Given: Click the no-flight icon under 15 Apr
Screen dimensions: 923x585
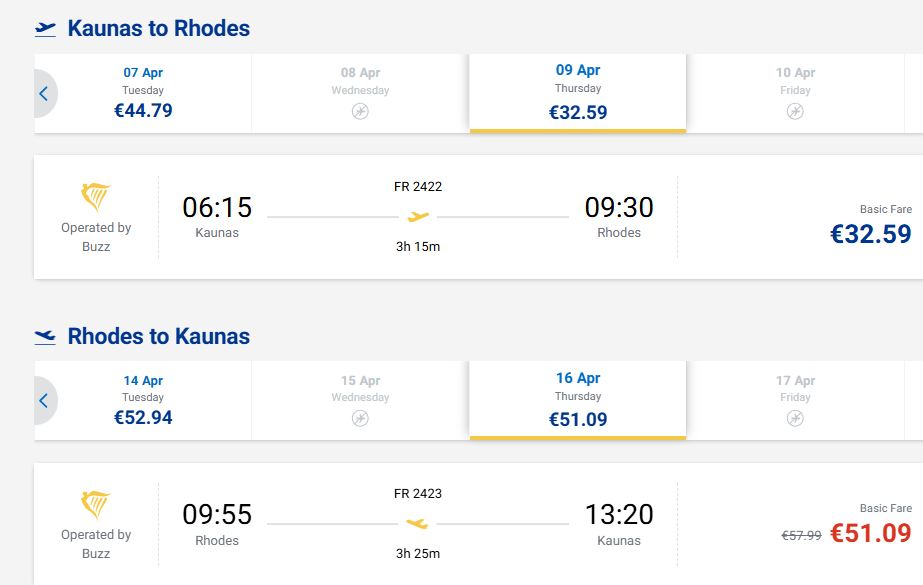Looking at the screenshot, I should 360,418.
